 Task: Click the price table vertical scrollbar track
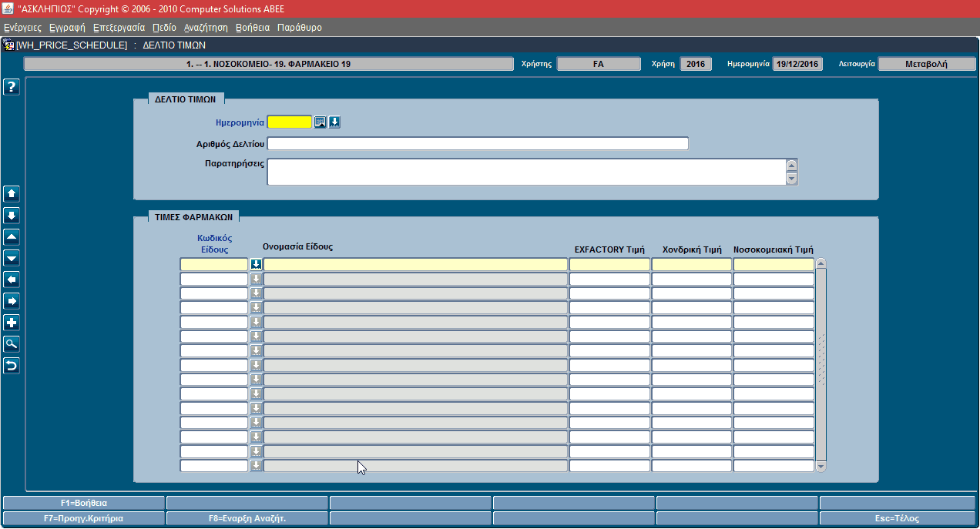click(821, 365)
